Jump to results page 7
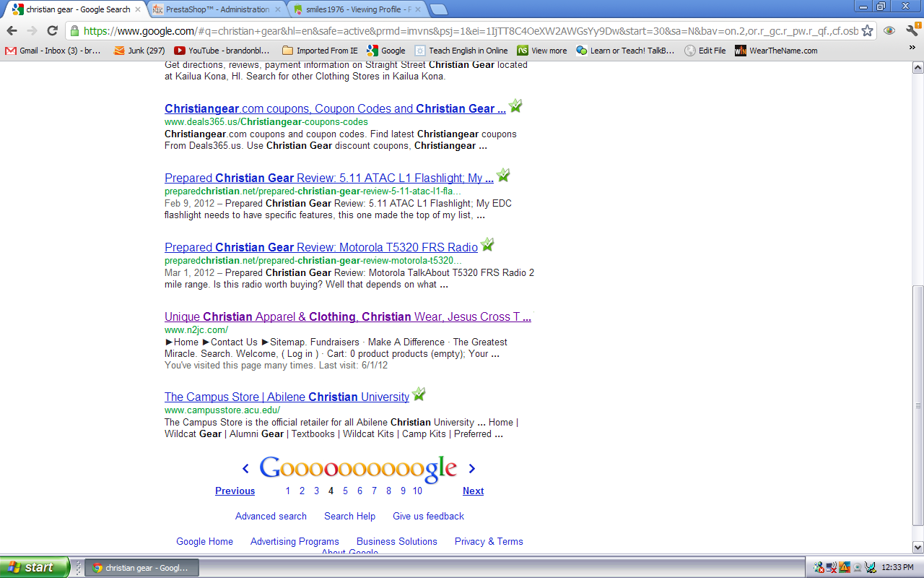Screen dimensions: 924x578 (x=374, y=491)
